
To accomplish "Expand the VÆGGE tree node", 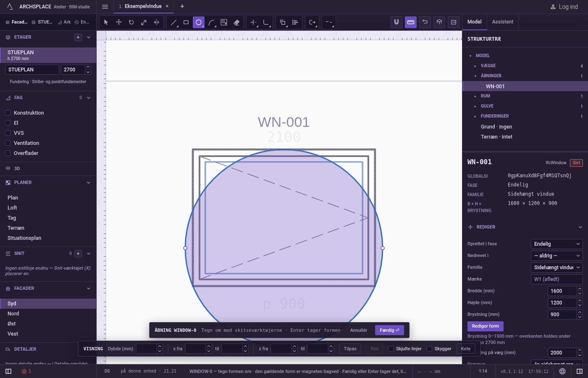I will 475,66.
